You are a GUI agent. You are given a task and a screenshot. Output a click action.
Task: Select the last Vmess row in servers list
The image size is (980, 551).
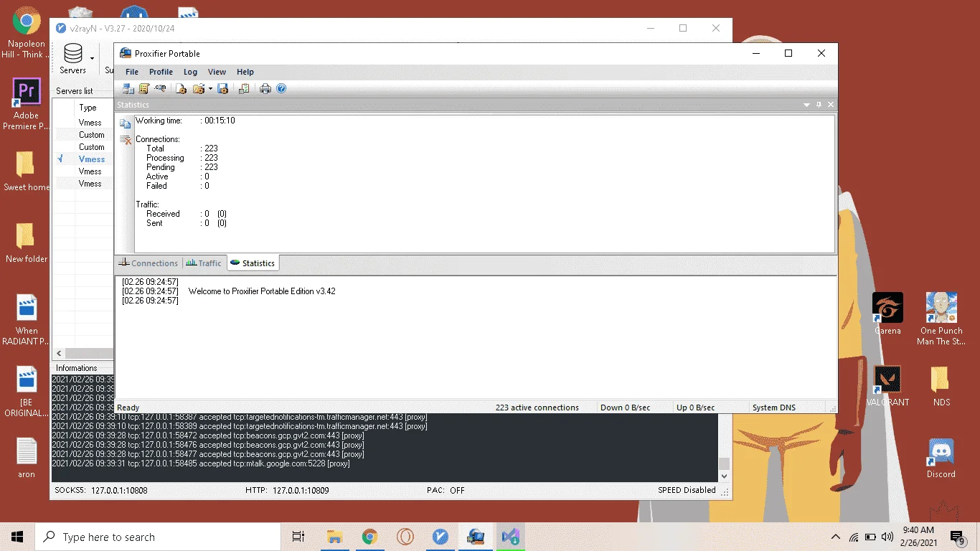(x=85, y=184)
